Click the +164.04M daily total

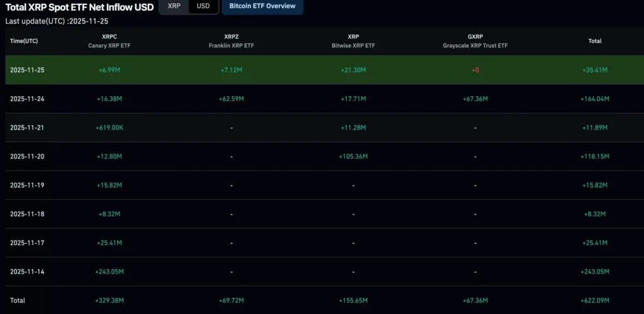point(595,99)
